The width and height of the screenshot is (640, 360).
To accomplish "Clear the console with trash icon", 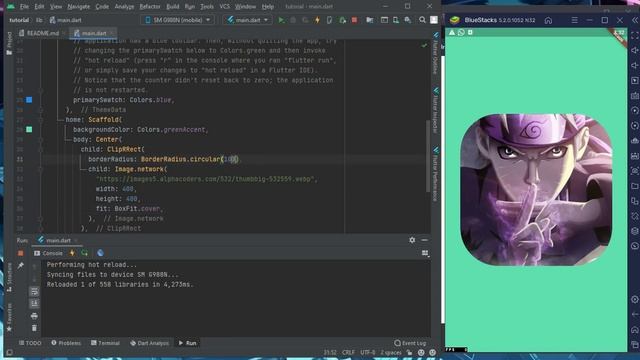I will point(34,328).
